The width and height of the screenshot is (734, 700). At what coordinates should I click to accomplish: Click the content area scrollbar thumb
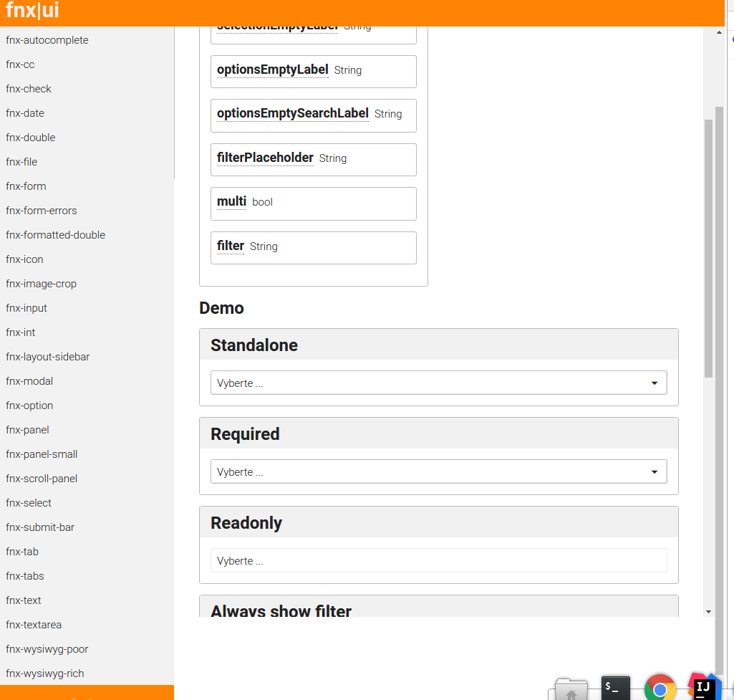tap(708, 248)
